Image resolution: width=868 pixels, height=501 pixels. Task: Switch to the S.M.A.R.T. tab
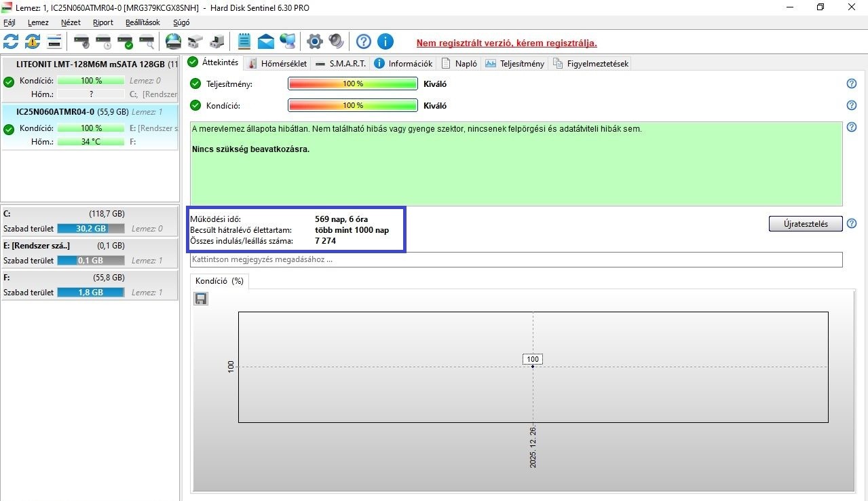341,64
